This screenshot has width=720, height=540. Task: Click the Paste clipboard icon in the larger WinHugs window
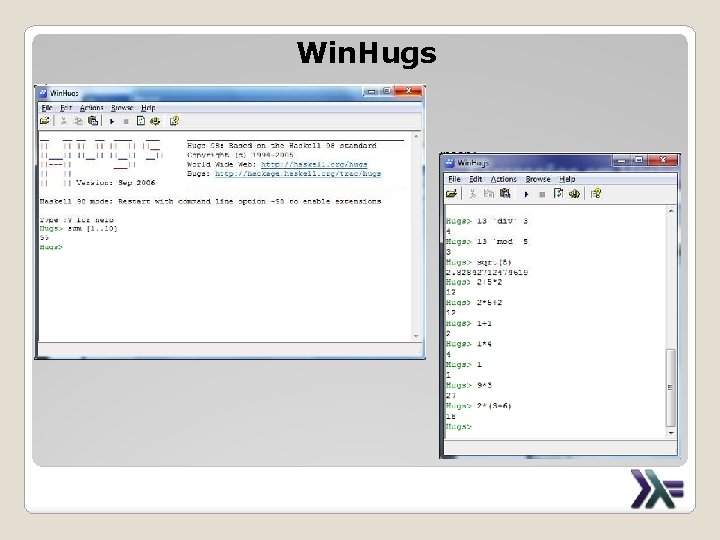point(93,121)
